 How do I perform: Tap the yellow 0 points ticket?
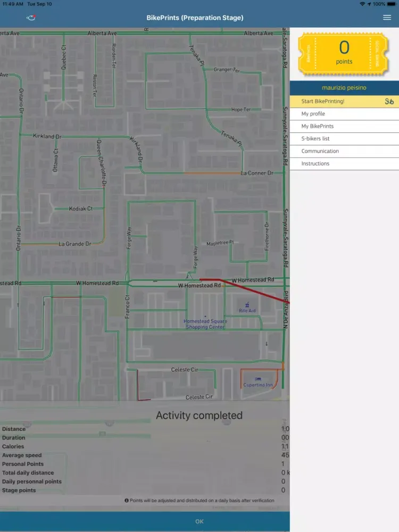point(343,54)
